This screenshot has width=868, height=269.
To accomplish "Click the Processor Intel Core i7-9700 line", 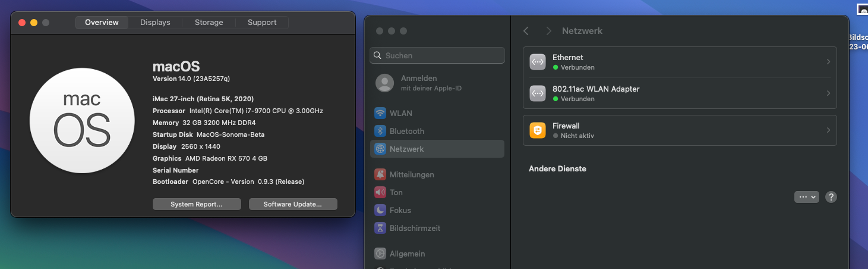I will 238,111.
